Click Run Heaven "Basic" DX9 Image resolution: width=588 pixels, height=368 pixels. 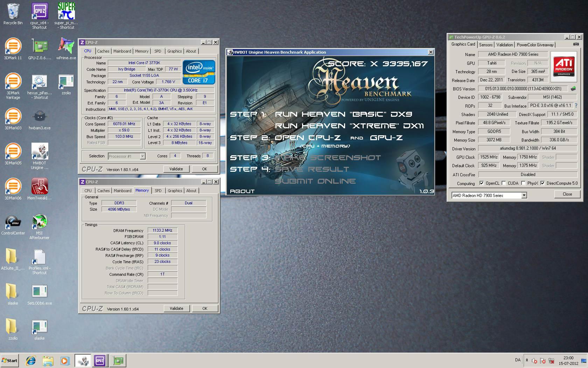tap(343, 114)
